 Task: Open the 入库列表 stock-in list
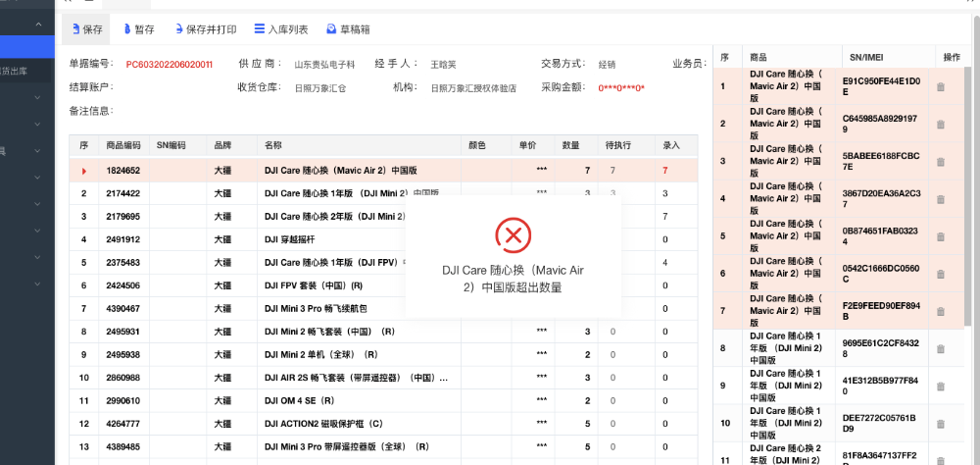tap(280, 29)
